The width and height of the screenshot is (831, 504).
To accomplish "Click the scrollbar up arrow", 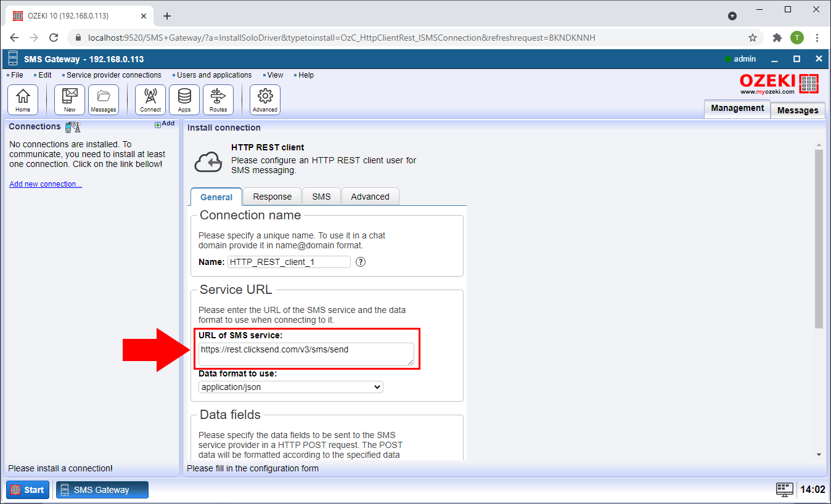I will click(819, 144).
